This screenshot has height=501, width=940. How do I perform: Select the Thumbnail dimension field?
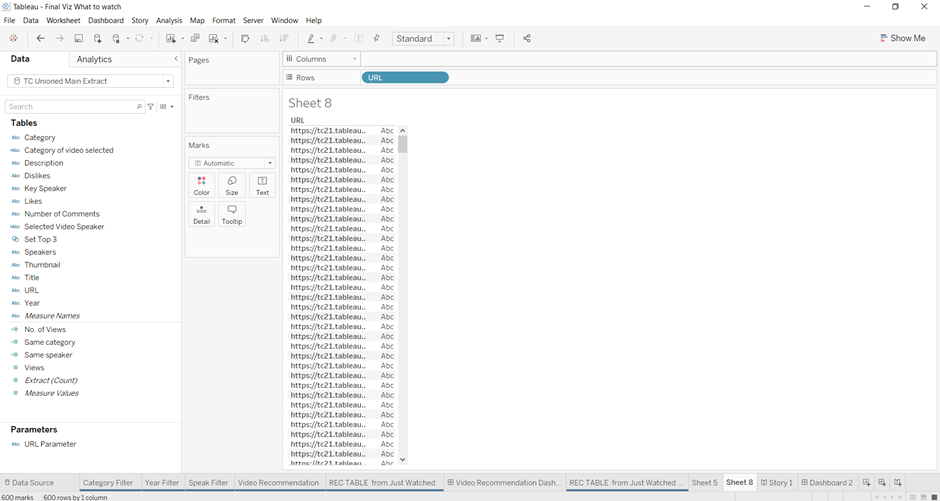(x=42, y=265)
